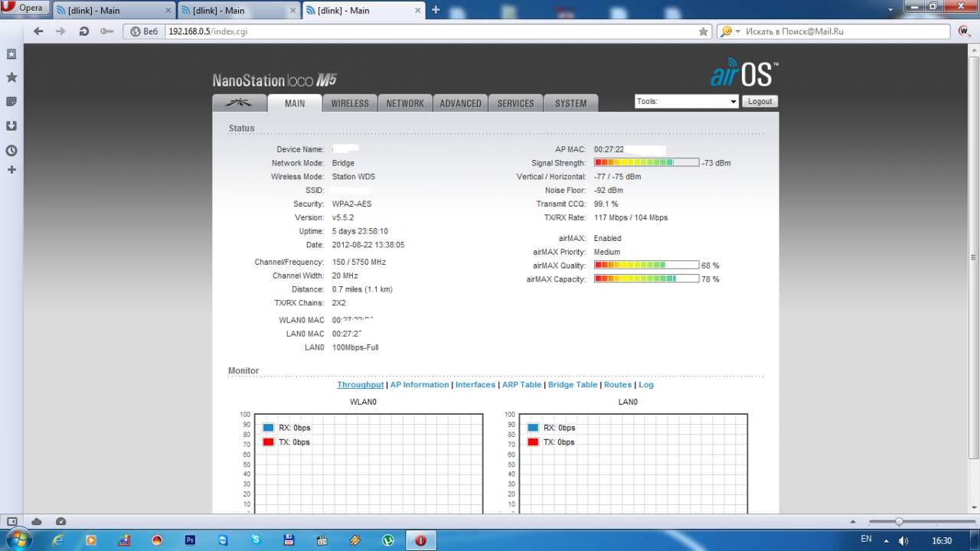Viewport: 980px width, 551px height.
Task: Add a panel with the sidebar plus icon
Action: click(x=11, y=169)
